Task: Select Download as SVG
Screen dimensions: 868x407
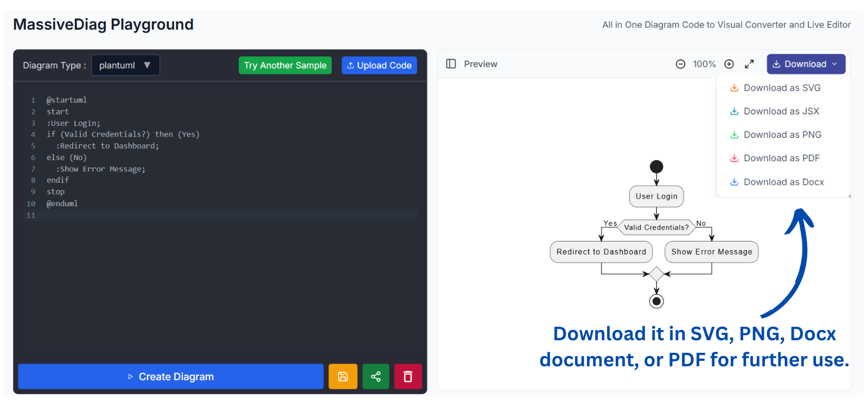Action: (x=782, y=88)
